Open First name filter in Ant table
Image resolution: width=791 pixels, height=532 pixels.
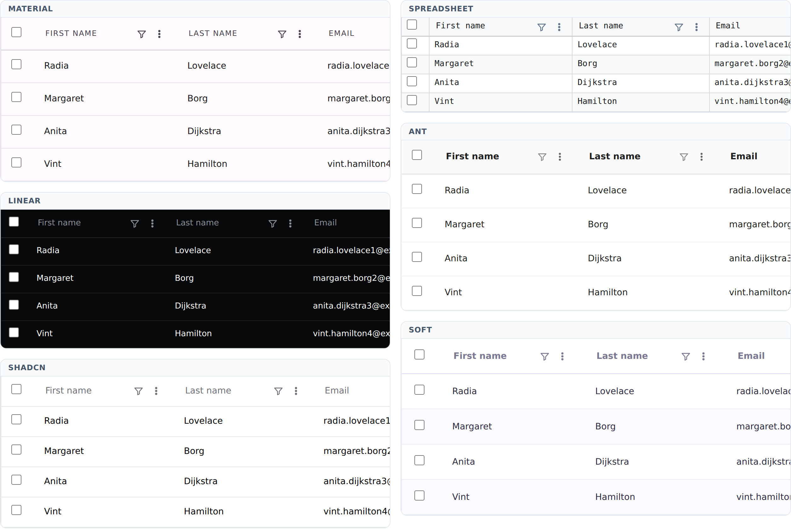click(x=542, y=157)
